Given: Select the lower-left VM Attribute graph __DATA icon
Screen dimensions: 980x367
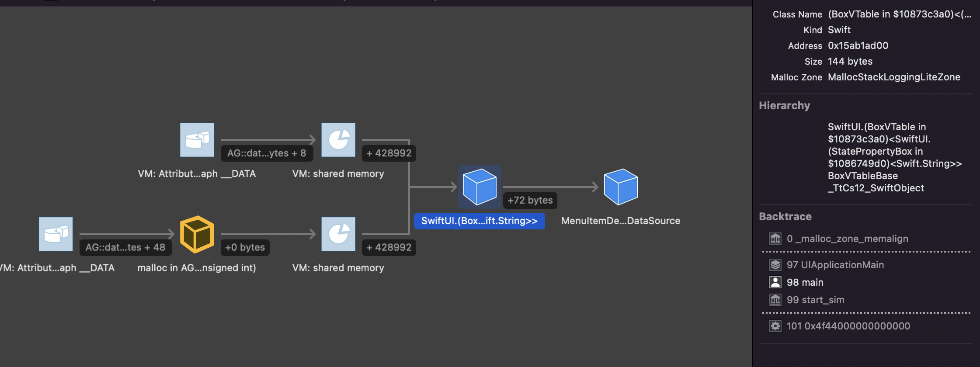Looking at the screenshot, I should point(56,234).
